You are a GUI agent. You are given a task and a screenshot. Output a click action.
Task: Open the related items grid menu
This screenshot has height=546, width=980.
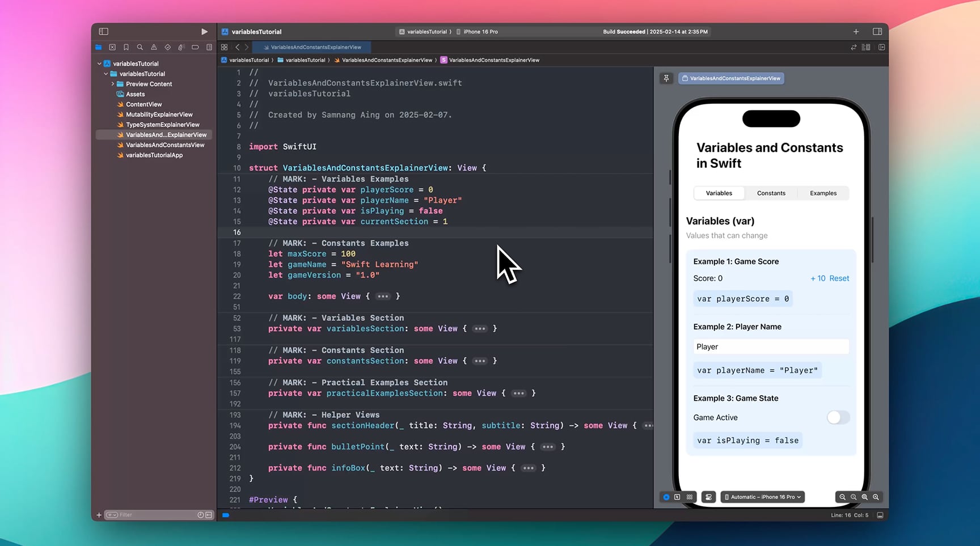pyautogui.click(x=225, y=47)
